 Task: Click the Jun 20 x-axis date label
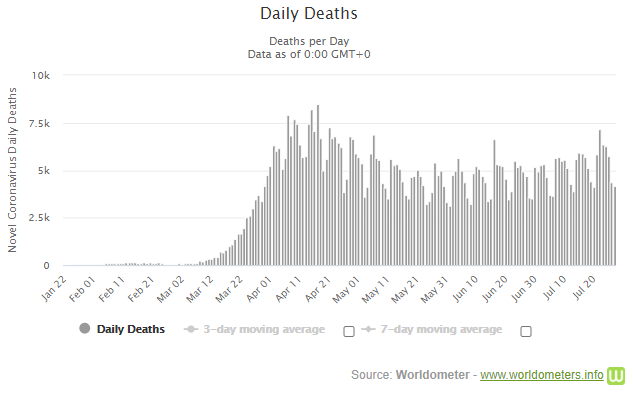pos(495,289)
